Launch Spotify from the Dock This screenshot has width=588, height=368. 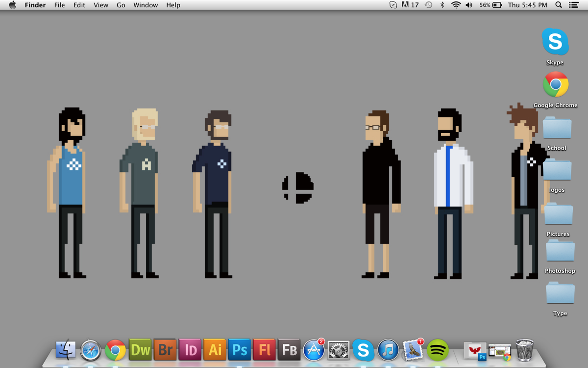coord(438,350)
